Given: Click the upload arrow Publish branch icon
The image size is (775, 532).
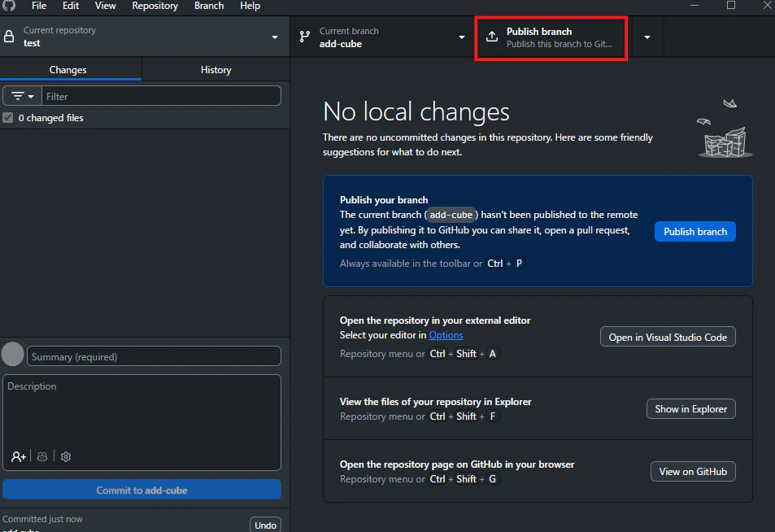Looking at the screenshot, I should point(492,37).
